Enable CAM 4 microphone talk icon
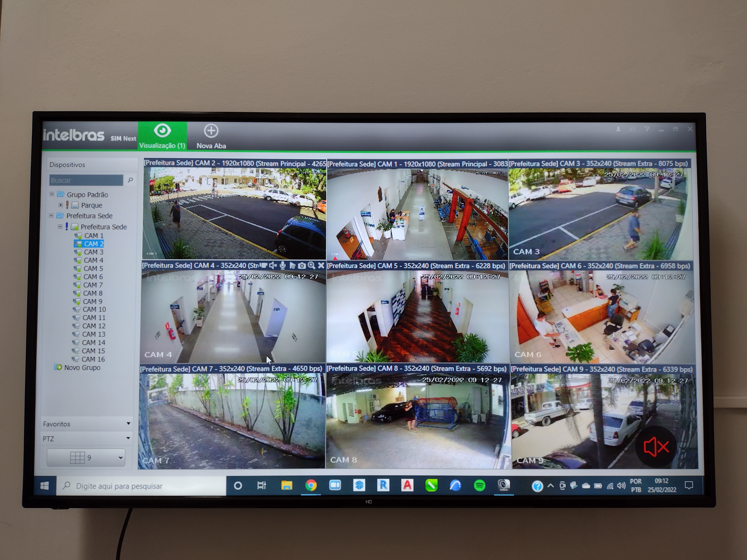This screenshot has width=747, height=560. point(283,265)
